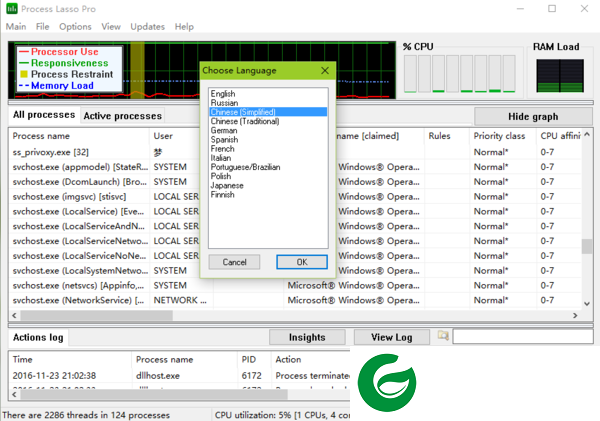Viewport: 600px width, 421px height.
Task: Sort by the Rules column header
Action: 447,136
